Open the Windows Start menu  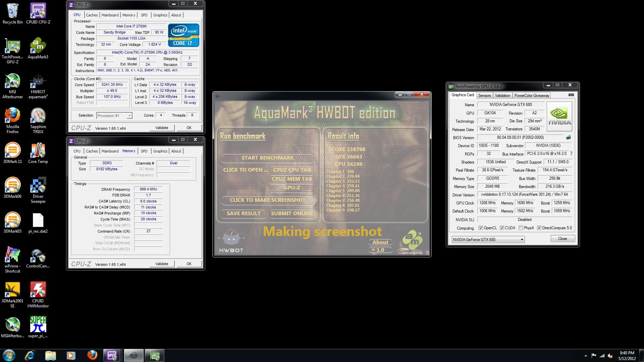[9, 355]
